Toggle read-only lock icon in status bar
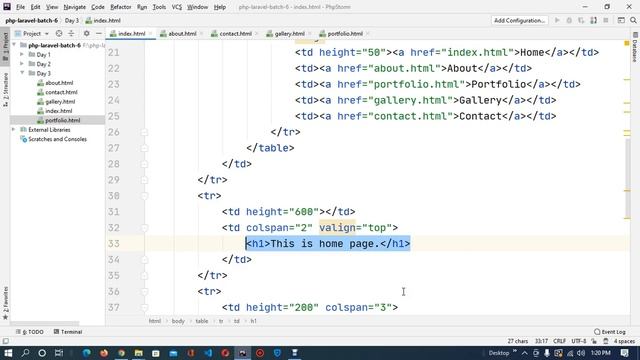The height and width of the screenshot is (360, 640). [x=594, y=341]
